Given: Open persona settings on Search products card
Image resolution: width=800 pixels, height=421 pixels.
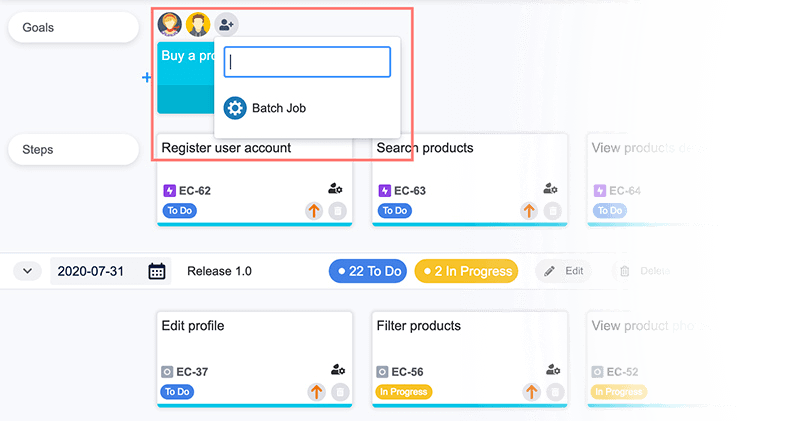Looking at the screenshot, I should [x=550, y=189].
